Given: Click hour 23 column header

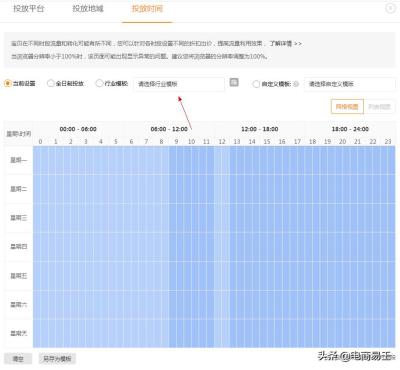Looking at the screenshot, I should 388,141.
